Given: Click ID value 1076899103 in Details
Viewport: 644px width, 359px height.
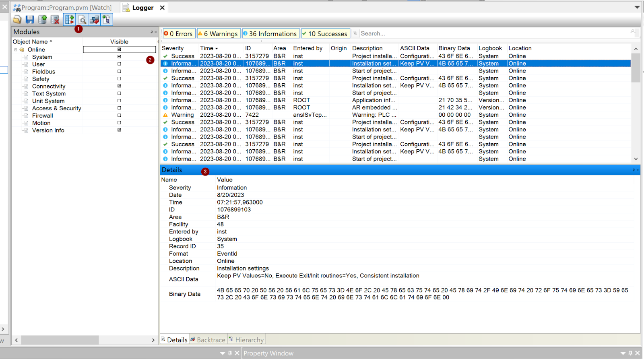Looking at the screenshot, I should pos(234,210).
